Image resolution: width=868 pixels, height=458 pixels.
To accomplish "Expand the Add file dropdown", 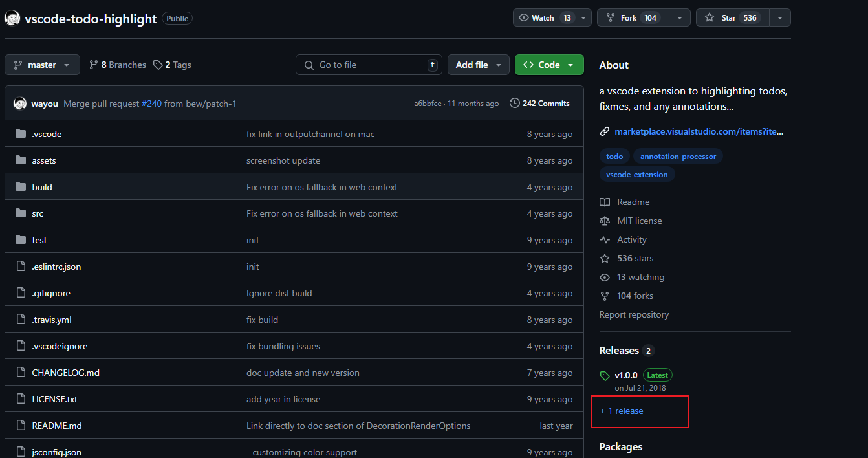I will click(x=479, y=65).
